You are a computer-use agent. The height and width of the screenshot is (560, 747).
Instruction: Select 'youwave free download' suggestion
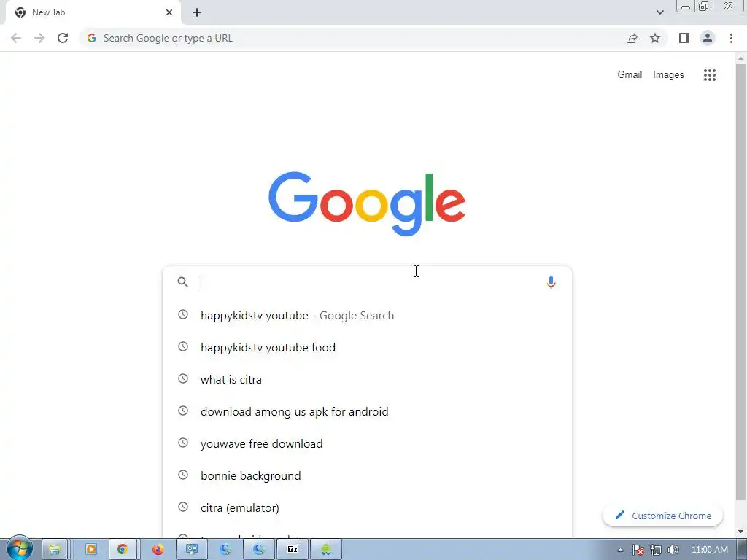pyautogui.click(x=367, y=443)
